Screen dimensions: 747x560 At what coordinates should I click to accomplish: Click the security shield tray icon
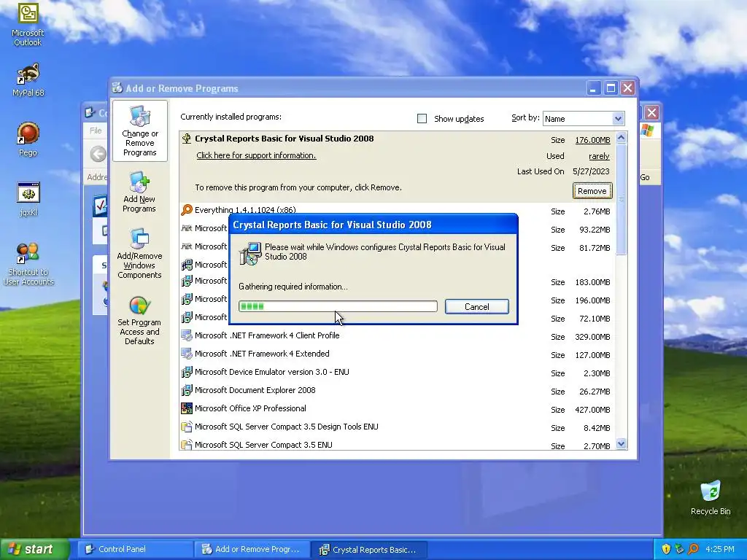pyautogui.click(x=665, y=549)
